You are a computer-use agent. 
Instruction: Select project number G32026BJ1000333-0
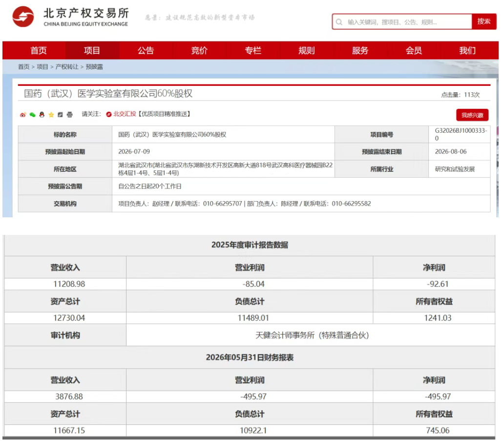point(461,134)
